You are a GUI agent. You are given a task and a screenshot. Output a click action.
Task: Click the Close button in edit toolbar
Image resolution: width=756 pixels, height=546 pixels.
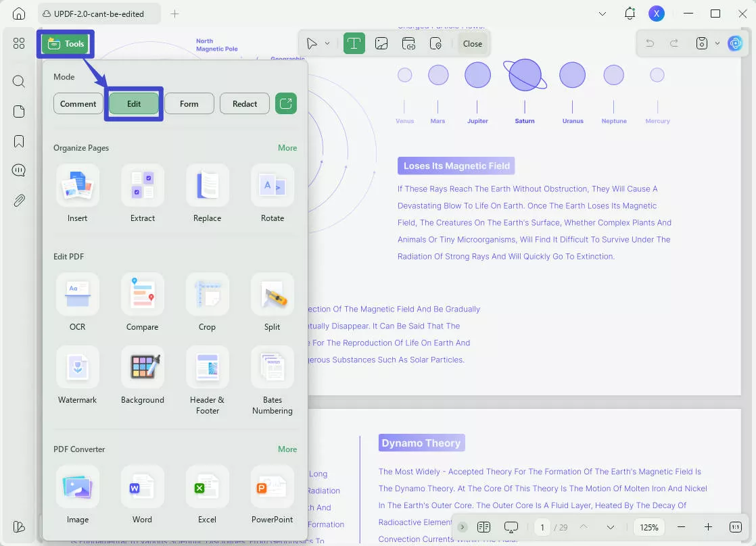point(473,44)
